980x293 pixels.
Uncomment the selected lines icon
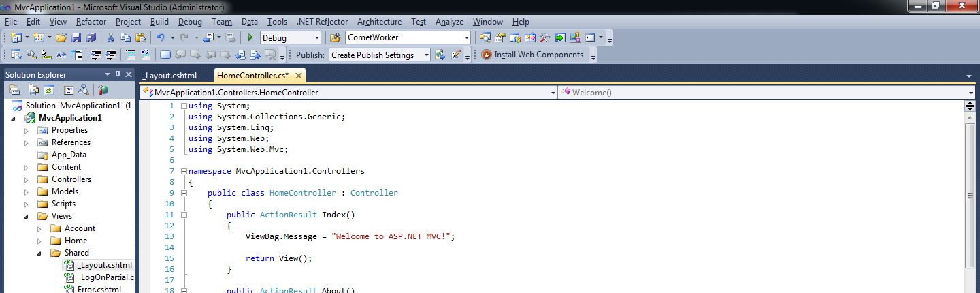[145, 55]
